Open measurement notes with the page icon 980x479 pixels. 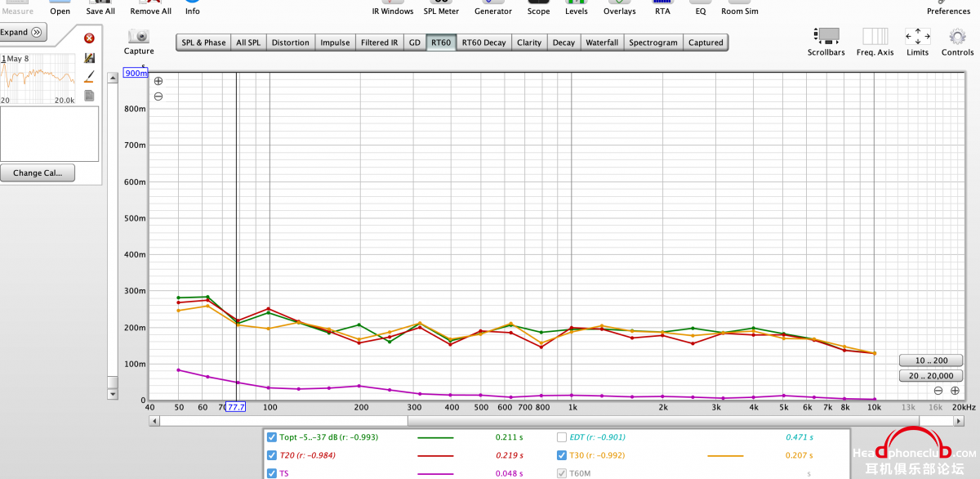pyautogui.click(x=89, y=96)
